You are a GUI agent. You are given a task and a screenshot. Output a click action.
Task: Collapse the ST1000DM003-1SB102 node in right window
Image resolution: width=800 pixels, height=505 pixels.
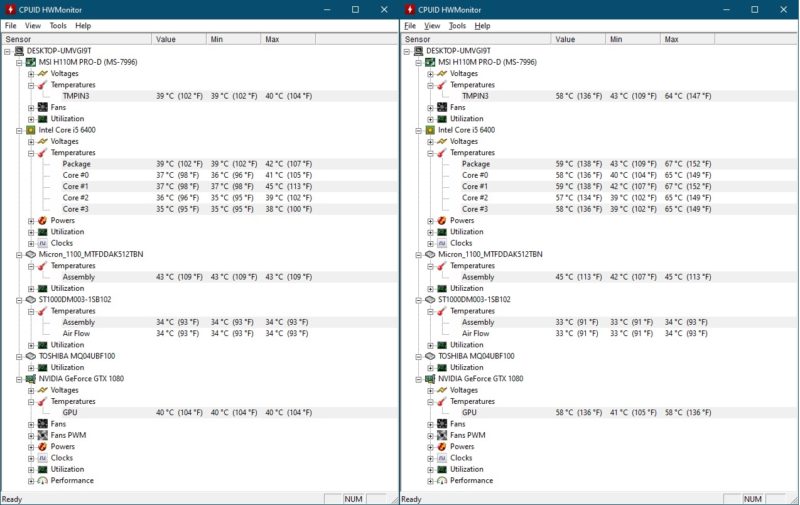[419, 299]
